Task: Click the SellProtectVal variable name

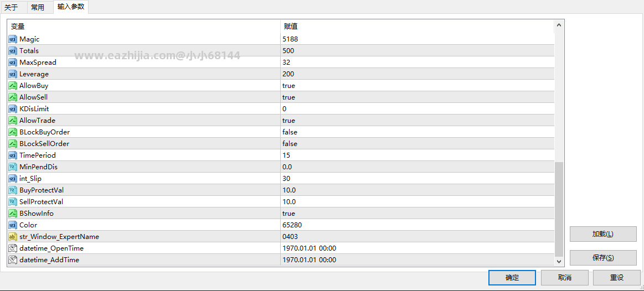Action: point(41,202)
